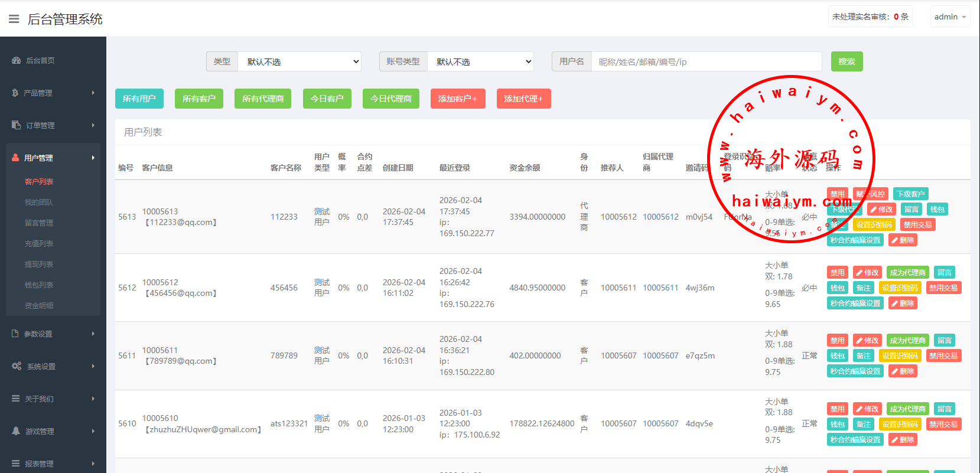Open the 后台首页 dashboard icon
The width and height of the screenshot is (980, 473).
(16, 60)
